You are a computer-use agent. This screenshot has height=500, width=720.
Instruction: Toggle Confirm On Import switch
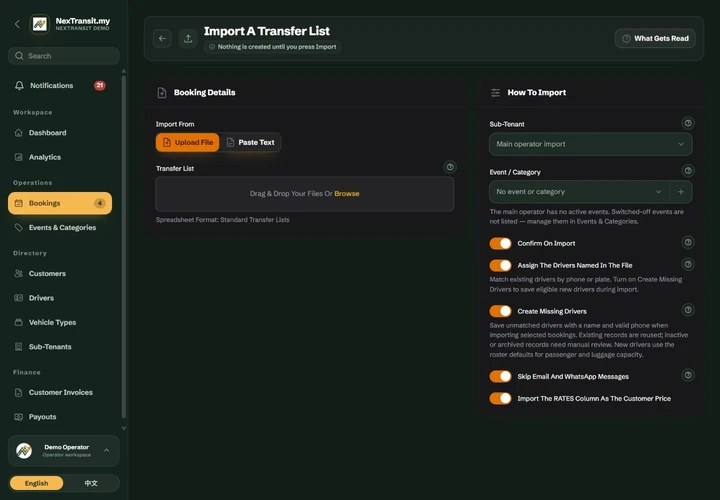tap(501, 243)
